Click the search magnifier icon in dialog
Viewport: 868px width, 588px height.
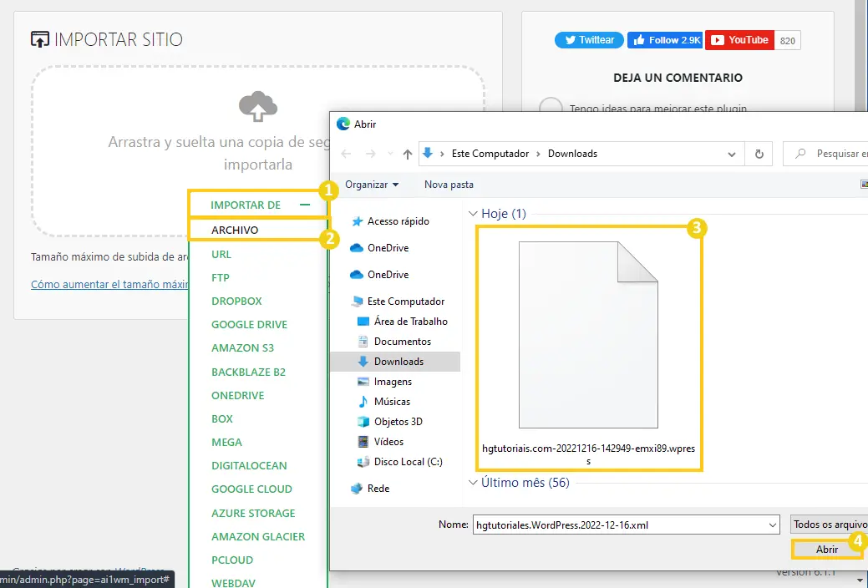pyautogui.click(x=799, y=154)
